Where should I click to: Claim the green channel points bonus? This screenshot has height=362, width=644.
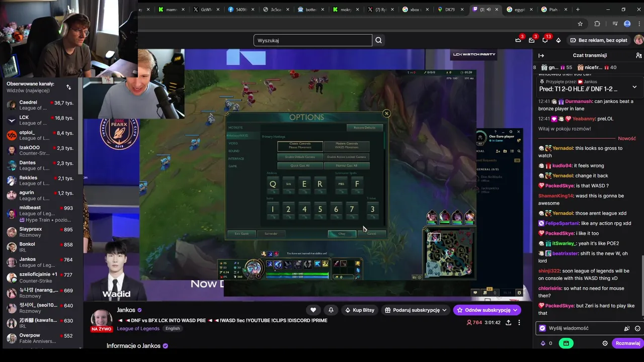(566, 343)
